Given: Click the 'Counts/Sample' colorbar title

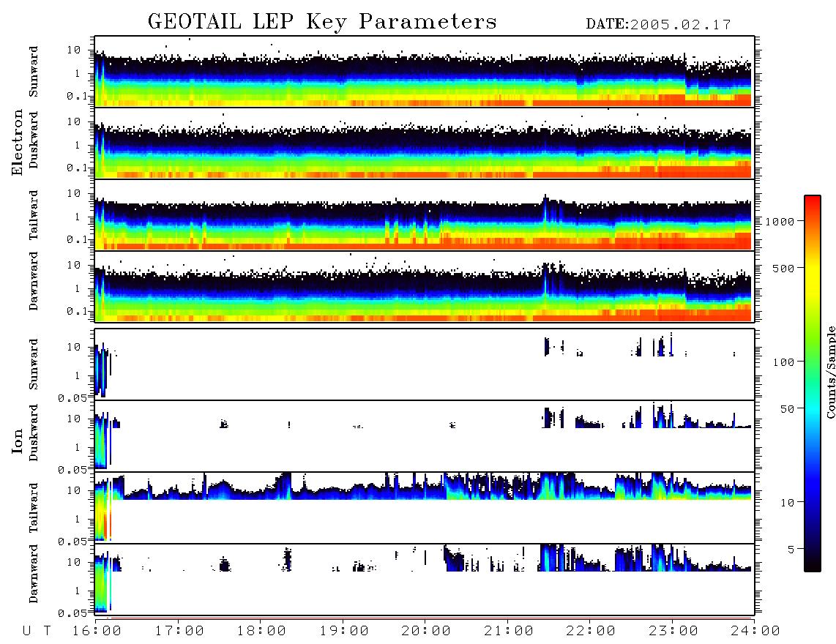Looking at the screenshot, I should tap(831, 372).
